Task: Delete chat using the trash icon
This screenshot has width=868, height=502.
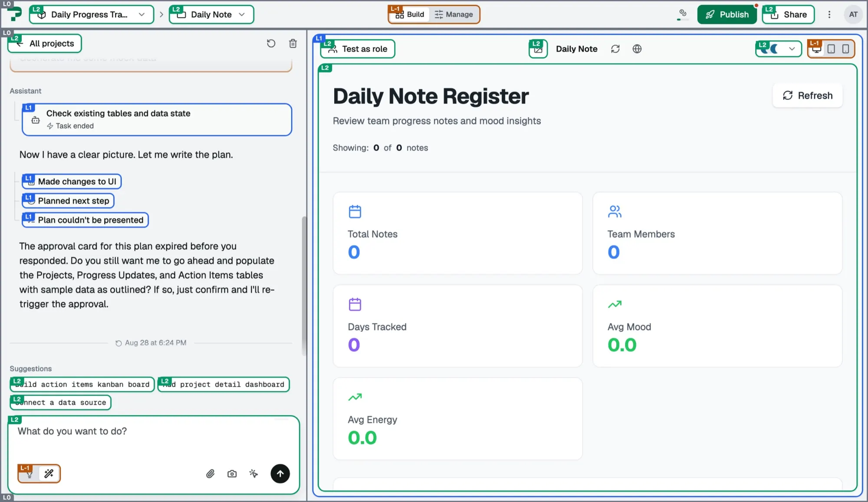Action: click(x=293, y=43)
